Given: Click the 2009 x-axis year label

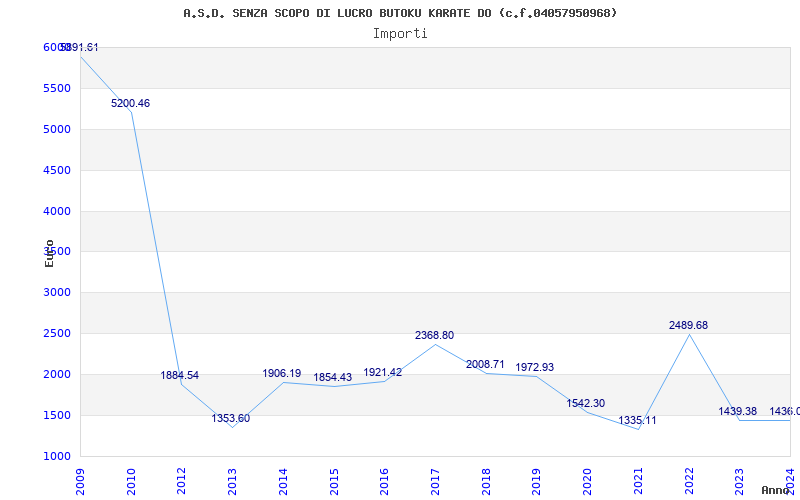Looking at the screenshot, I should (80, 482).
